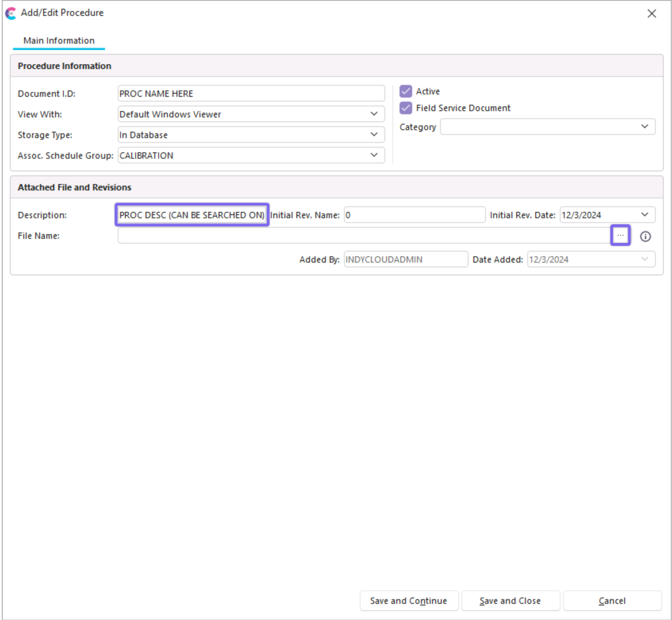Close the Add/Edit Procedure dialog
This screenshot has height=620, width=672.
coord(651,14)
